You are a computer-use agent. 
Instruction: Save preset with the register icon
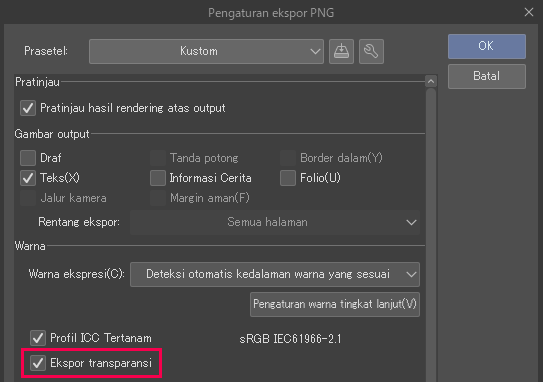[x=341, y=51]
